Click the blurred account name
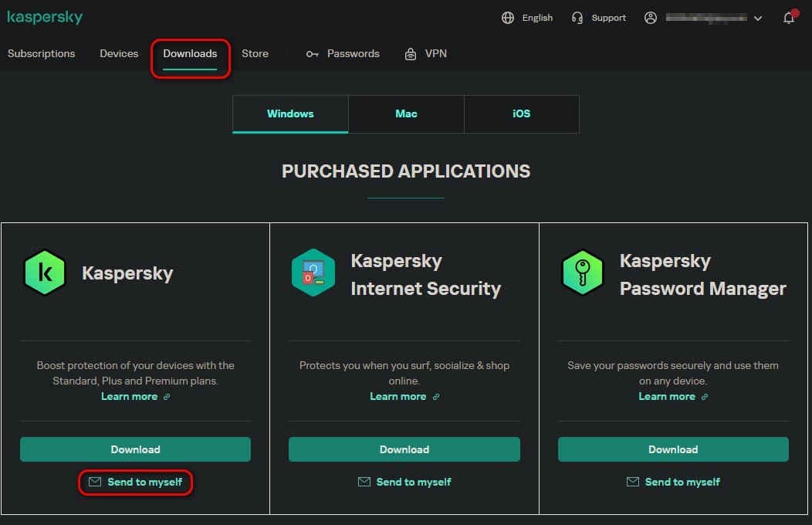The height and width of the screenshot is (525, 812). pos(706,18)
